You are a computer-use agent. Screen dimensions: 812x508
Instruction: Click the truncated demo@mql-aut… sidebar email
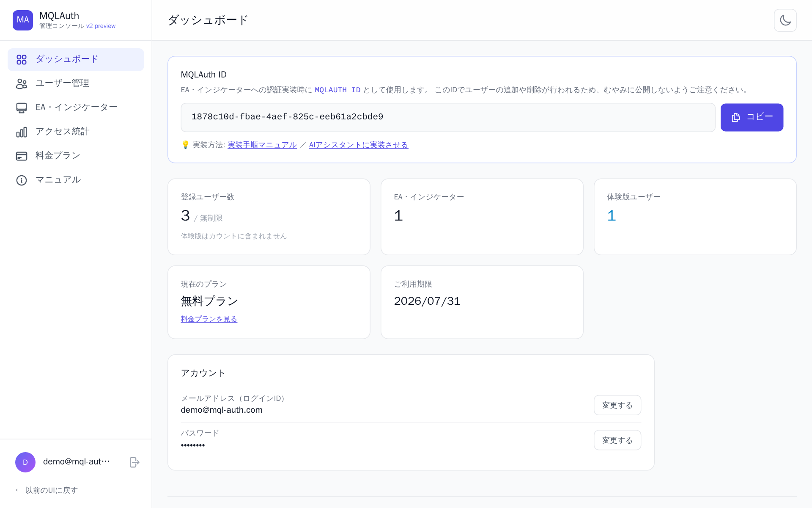[x=77, y=462]
